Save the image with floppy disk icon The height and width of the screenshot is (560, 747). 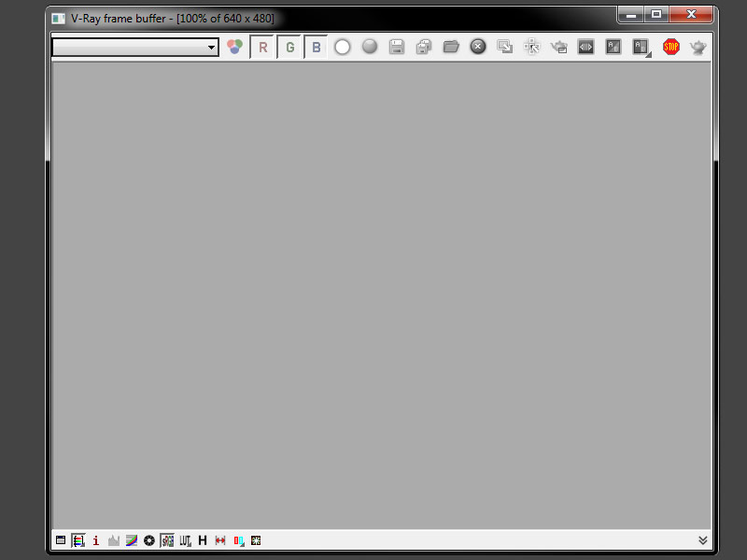(396, 47)
